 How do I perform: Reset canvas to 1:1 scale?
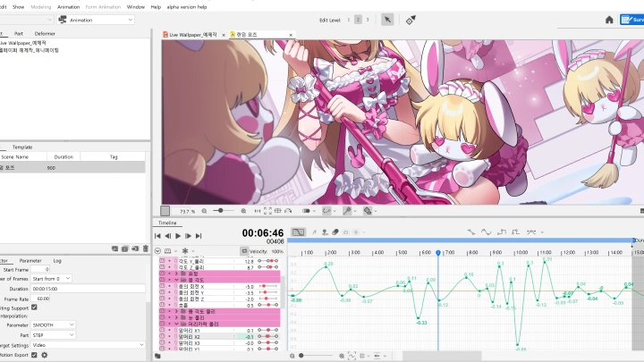[x=257, y=211]
